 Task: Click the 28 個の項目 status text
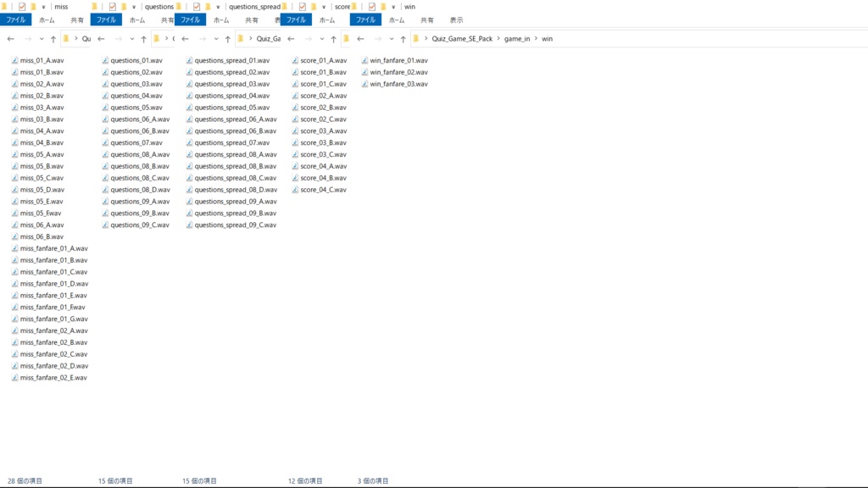point(25,481)
